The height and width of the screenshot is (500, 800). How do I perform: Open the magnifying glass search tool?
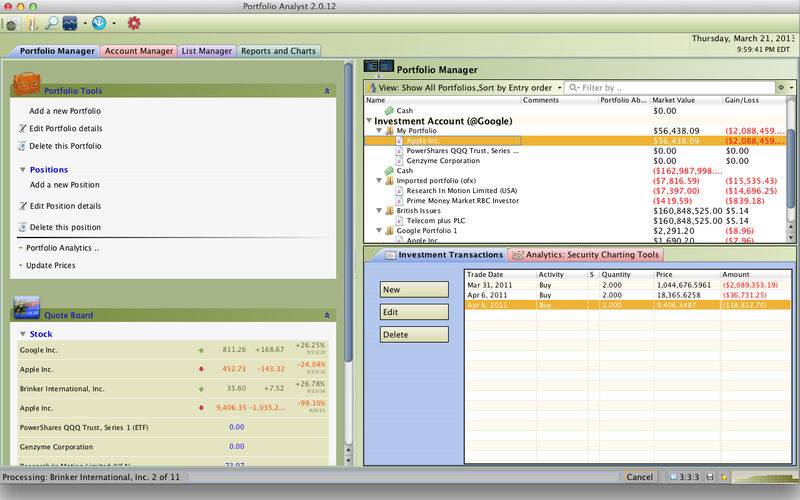point(52,23)
